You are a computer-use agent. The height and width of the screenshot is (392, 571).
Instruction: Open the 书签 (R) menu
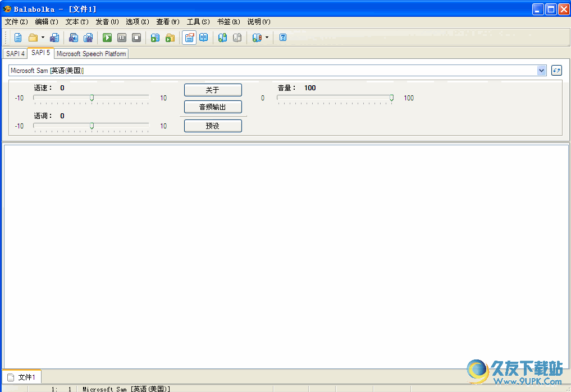coord(229,22)
